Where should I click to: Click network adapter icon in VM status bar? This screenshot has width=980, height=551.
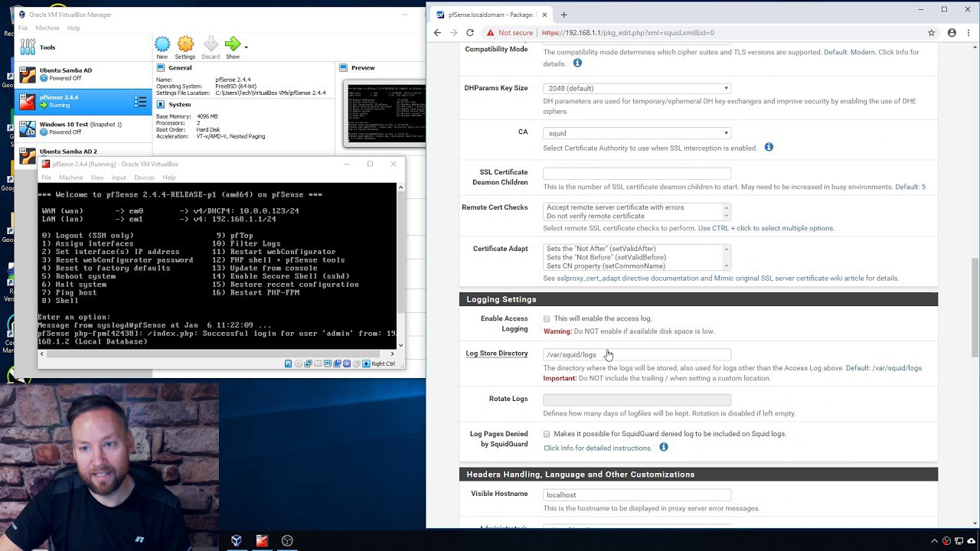pos(308,364)
